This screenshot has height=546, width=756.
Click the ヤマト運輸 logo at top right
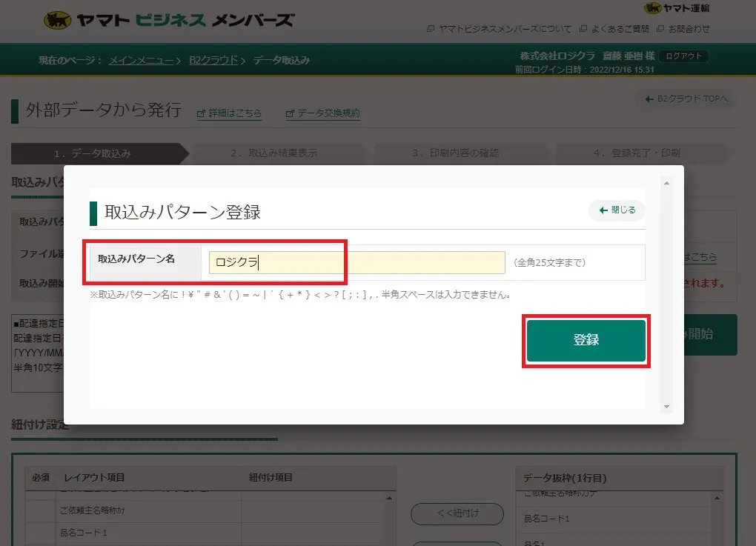[677, 7]
